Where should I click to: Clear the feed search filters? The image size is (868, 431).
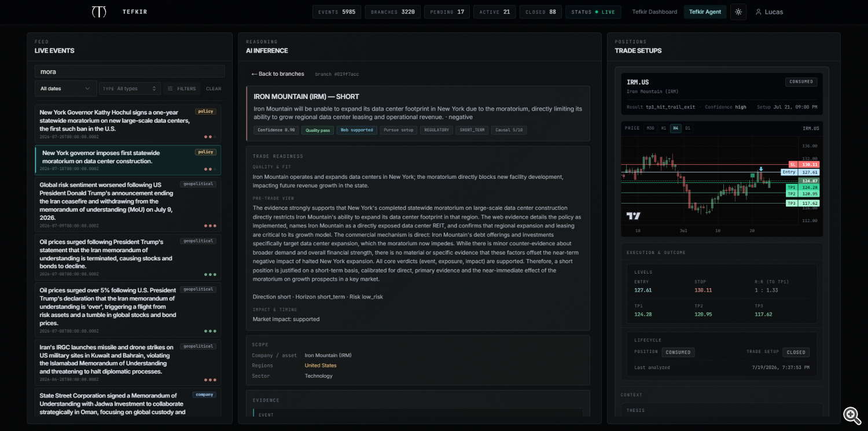(214, 89)
